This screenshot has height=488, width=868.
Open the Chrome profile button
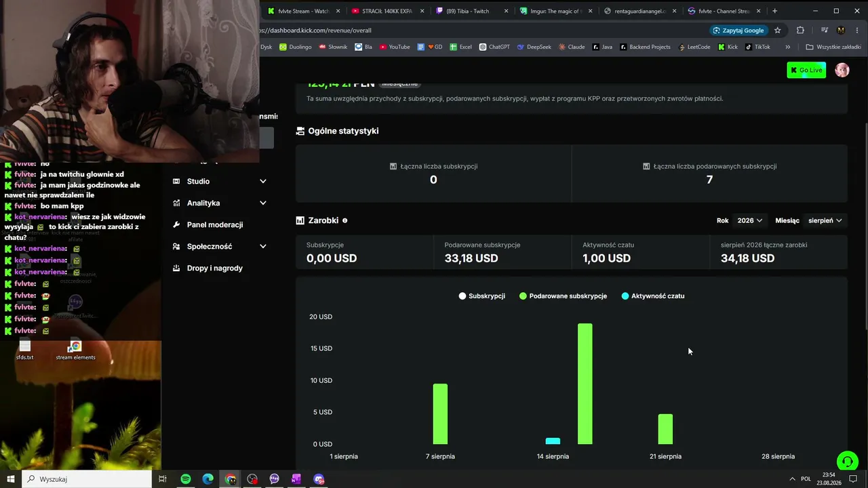pos(841,30)
